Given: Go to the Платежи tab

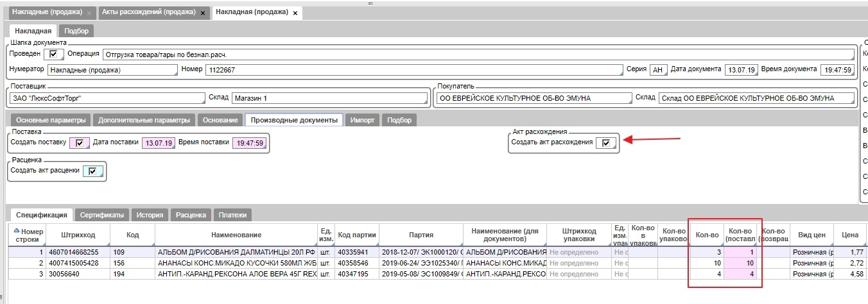Looking at the screenshot, I should pyautogui.click(x=232, y=215).
